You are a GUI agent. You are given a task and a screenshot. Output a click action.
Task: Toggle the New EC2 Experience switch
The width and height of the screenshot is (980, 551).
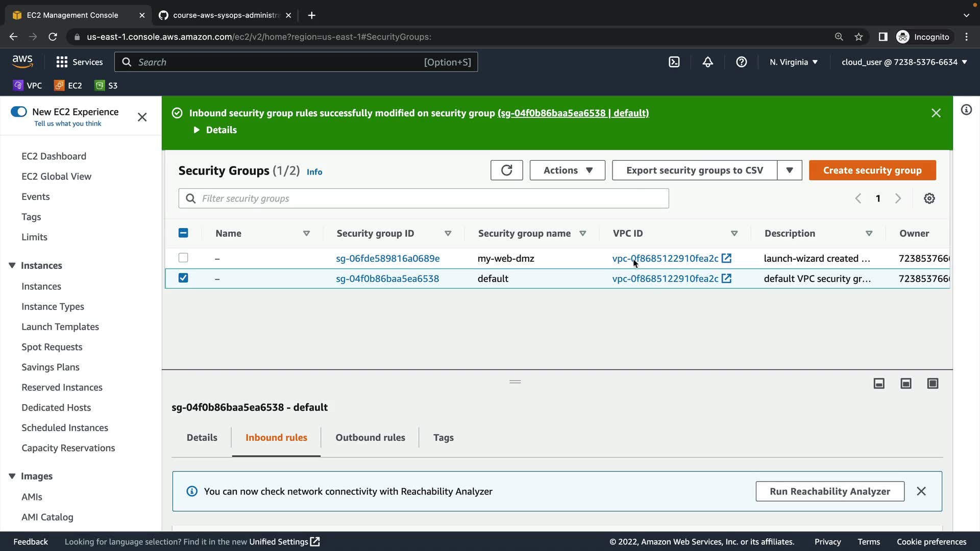[19, 112]
